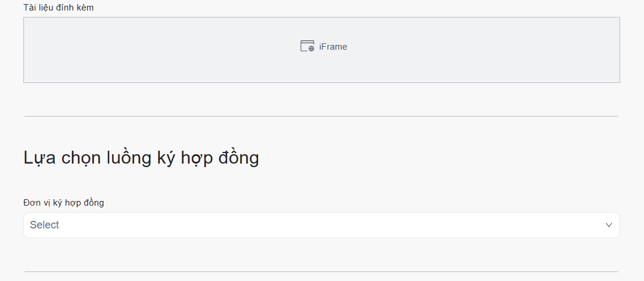
Task: Click the globe badge on the iFrame icon
Action: (x=311, y=49)
